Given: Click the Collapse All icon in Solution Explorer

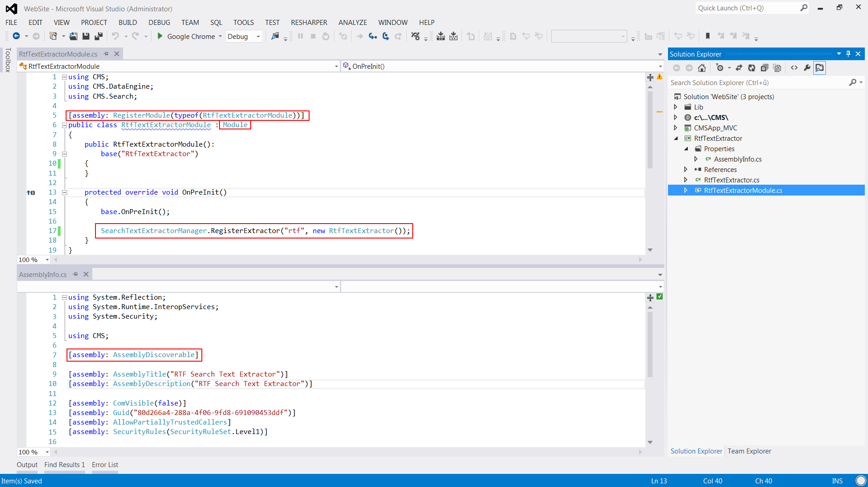Looking at the screenshot, I should point(764,68).
